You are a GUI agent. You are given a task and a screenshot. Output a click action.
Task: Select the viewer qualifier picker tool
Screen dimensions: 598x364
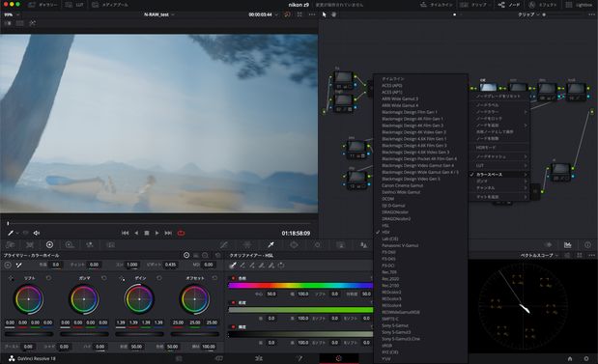tap(11, 233)
